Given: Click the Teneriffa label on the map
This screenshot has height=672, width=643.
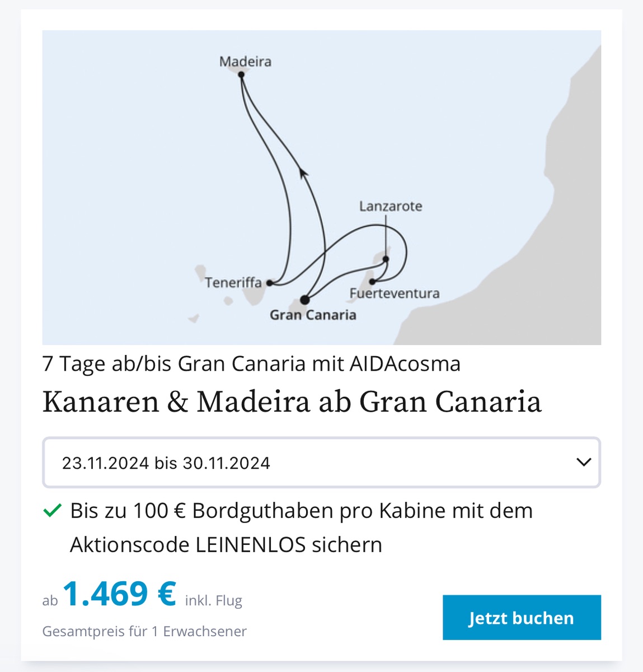Looking at the screenshot, I should coord(233,283).
